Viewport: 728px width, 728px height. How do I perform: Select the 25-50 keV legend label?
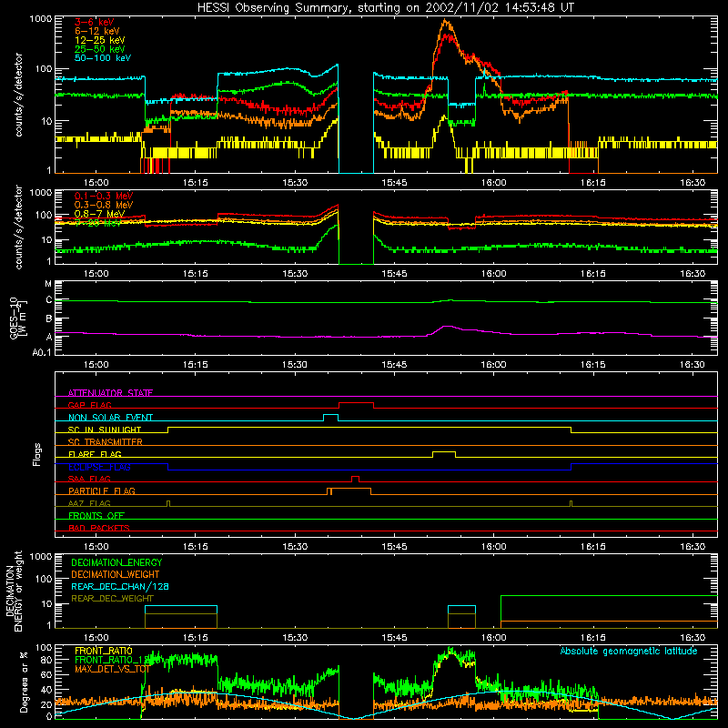[100, 49]
